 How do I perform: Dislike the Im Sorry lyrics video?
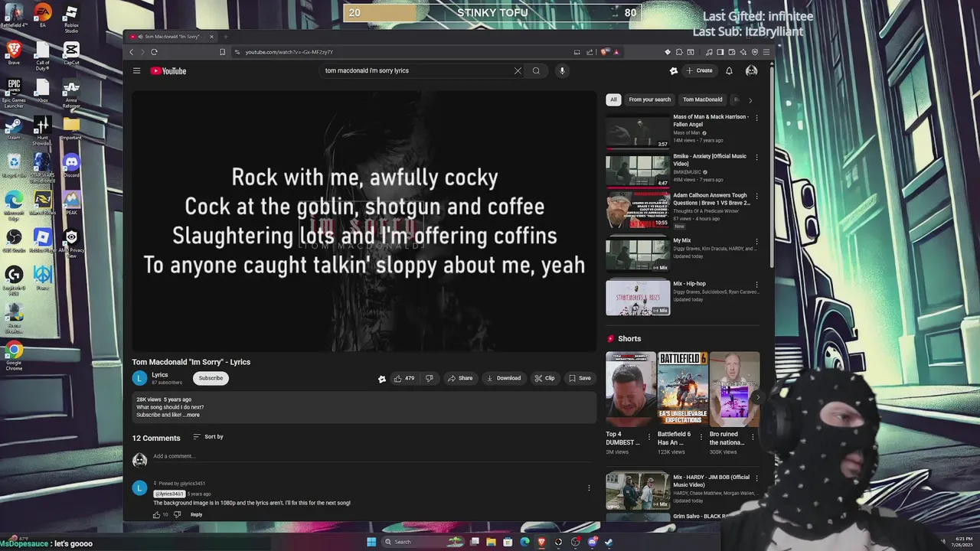[x=429, y=378]
